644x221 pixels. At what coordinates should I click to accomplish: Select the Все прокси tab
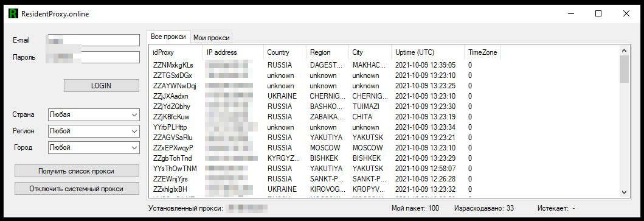pyautogui.click(x=168, y=37)
